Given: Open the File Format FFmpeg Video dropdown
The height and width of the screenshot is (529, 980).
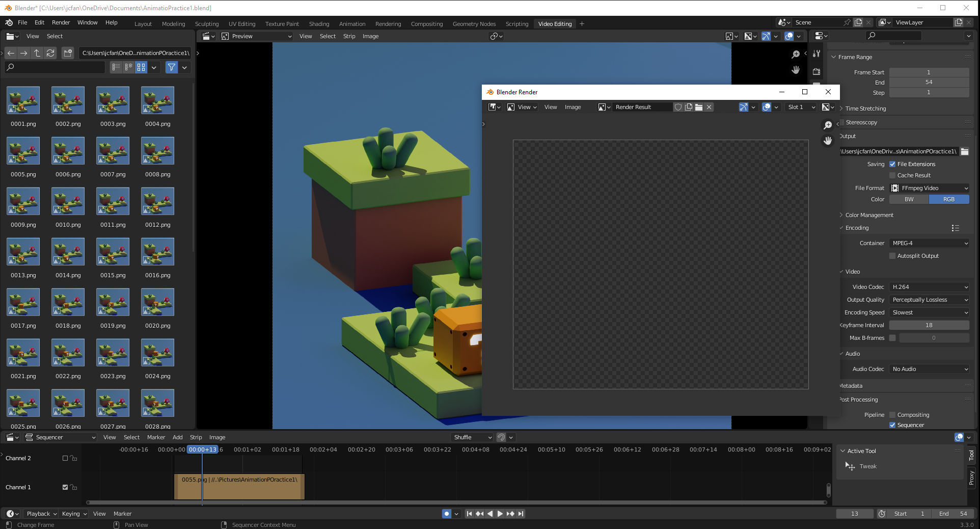Looking at the screenshot, I should 929,188.
